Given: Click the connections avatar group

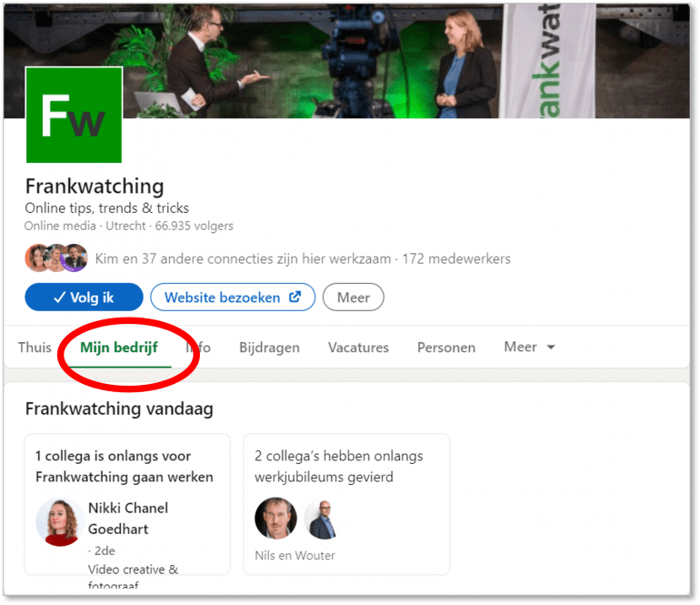Looking at the screenshot, I should 56,258.
